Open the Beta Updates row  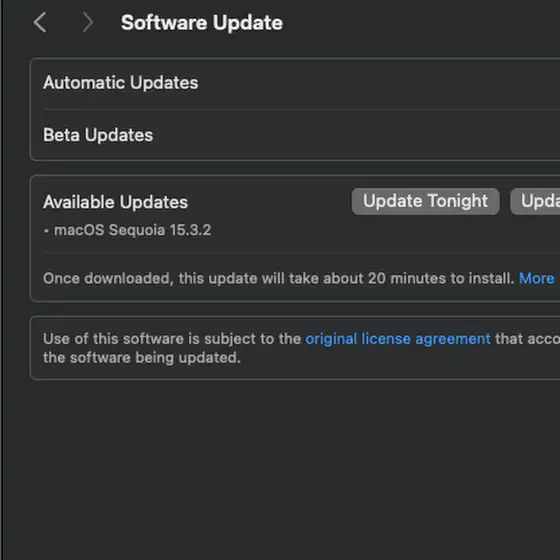tap(295, 135)
